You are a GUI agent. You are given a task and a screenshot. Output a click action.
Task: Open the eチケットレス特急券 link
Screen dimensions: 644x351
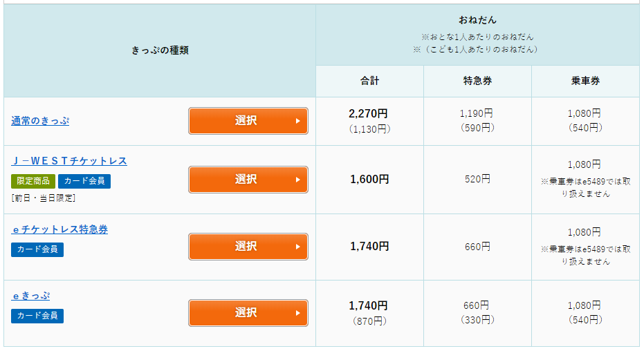point(59,229)
